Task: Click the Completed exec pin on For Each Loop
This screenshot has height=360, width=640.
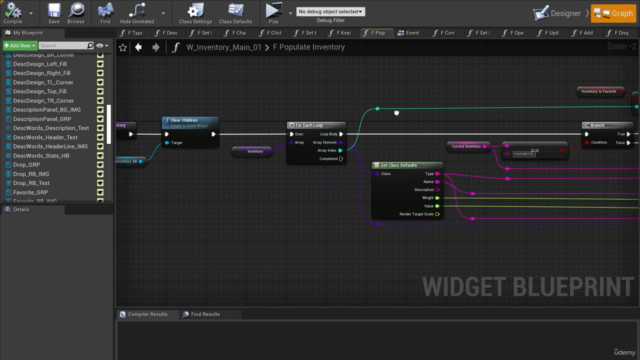Action: coord(341,159)
